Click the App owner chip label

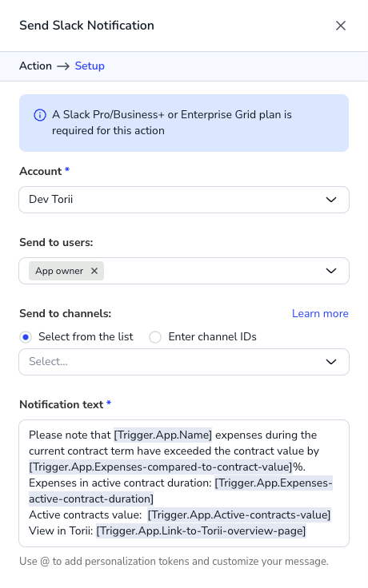pos(59,271)
